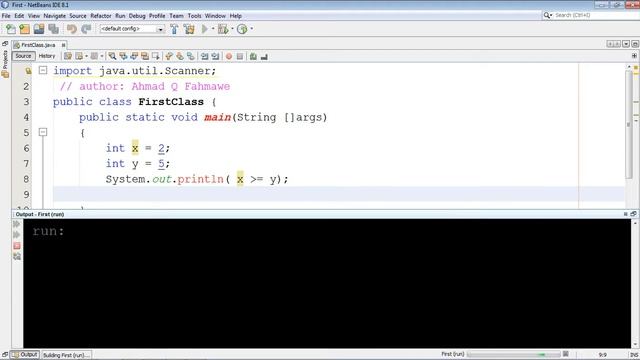Focus the Search (Ctrl+I) field
This screenshot has width=640, height=360.
pyautogui.click(x=591, y=15)
